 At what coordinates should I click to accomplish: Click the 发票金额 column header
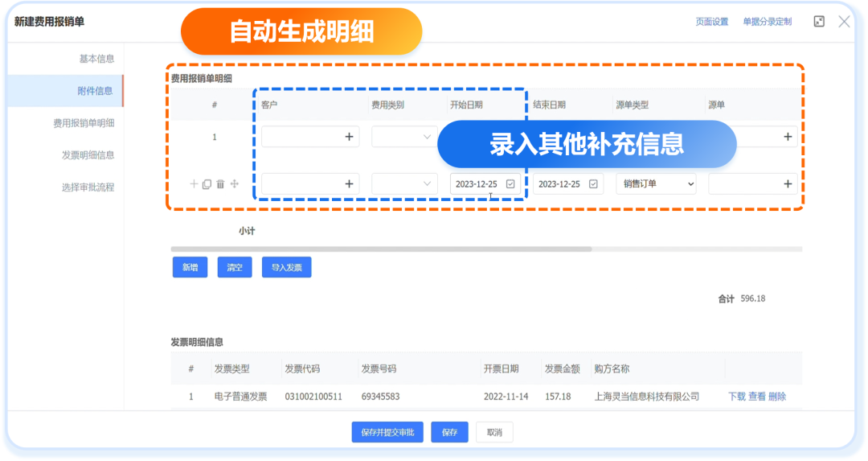pyautogui.click(x=562, y=369)
